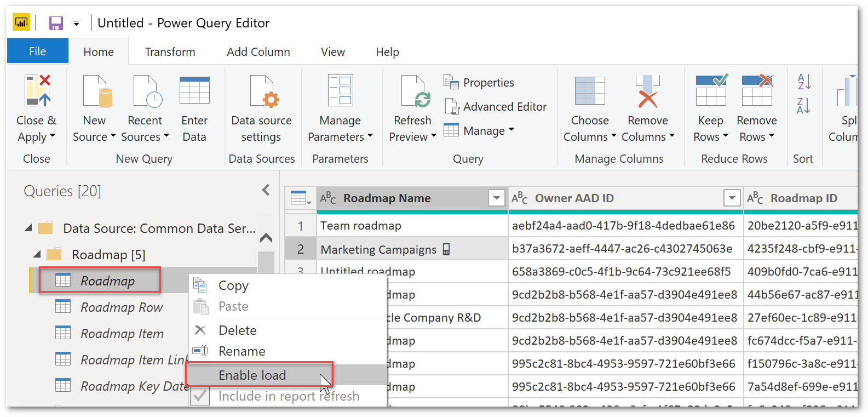Open the New Source icon

click(x=97, y=91)
